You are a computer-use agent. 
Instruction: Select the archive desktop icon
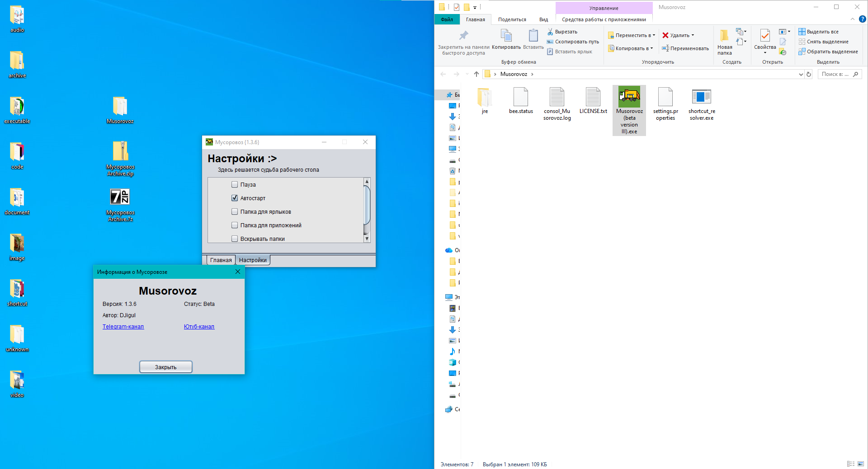17,65
